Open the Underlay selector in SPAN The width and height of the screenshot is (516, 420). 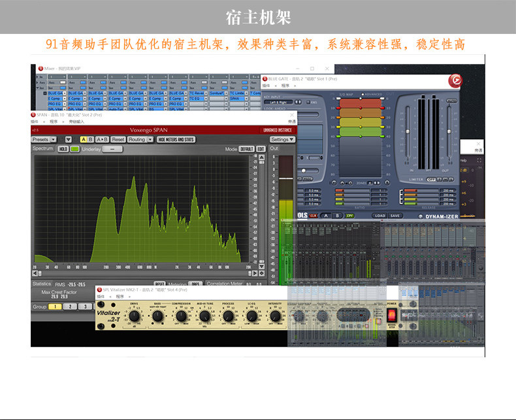[112, 149]
